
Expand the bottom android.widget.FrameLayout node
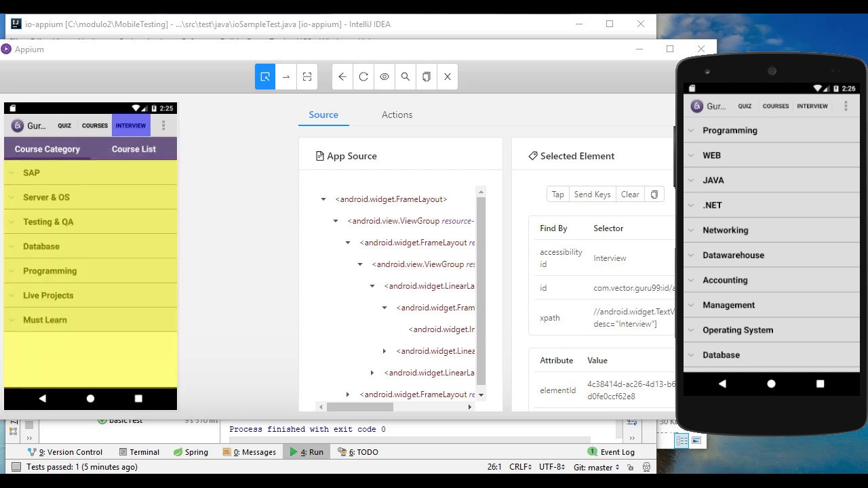(x=348, y=394)
